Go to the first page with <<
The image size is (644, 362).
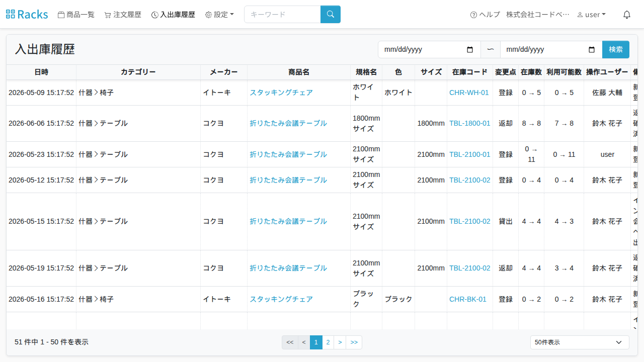290,342
